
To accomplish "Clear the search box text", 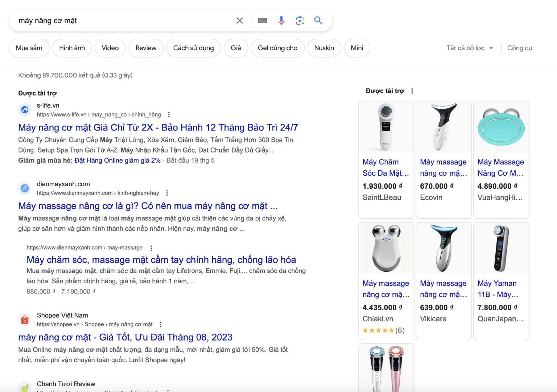I will 239,21.
